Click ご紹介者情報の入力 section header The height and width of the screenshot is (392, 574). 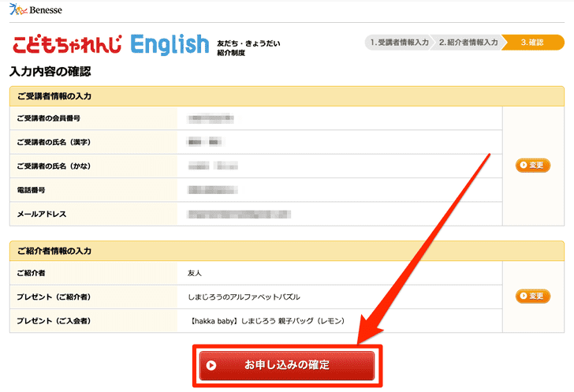[x=287, y=251]
